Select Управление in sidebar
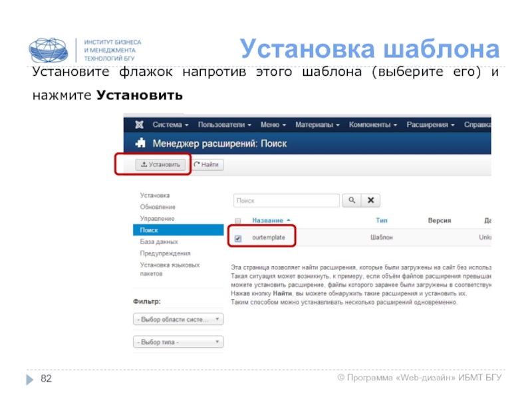 (x=157, y=219)
